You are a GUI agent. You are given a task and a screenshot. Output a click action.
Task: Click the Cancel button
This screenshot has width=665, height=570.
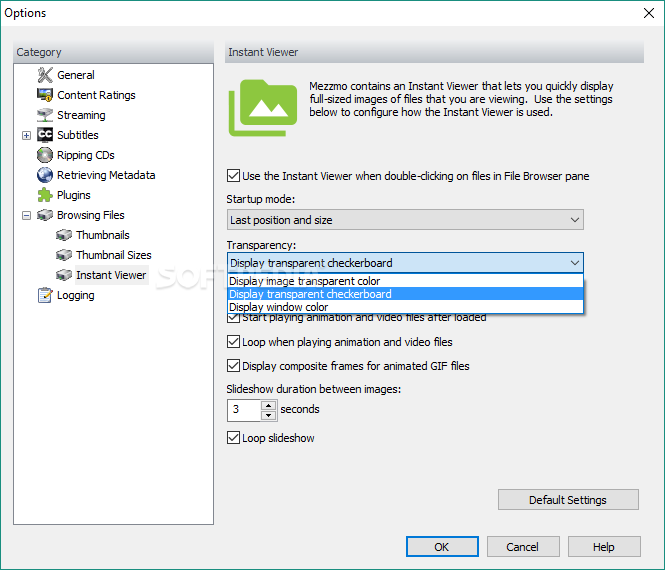[x=523, y=547]
